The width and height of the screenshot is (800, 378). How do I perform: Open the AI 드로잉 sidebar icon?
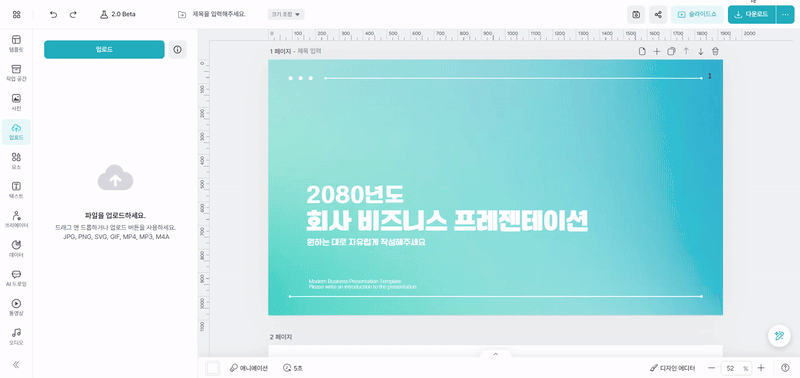(x=16, y=278)
